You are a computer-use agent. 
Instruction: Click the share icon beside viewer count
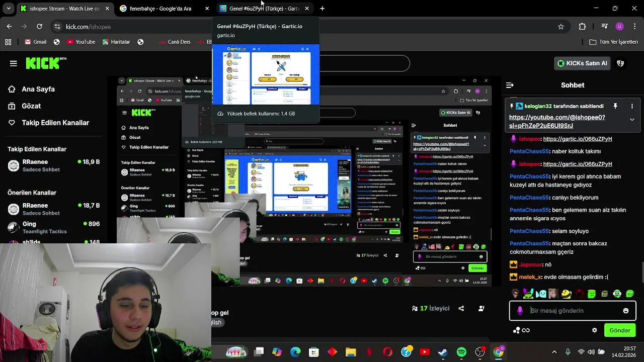pos(461,308)
